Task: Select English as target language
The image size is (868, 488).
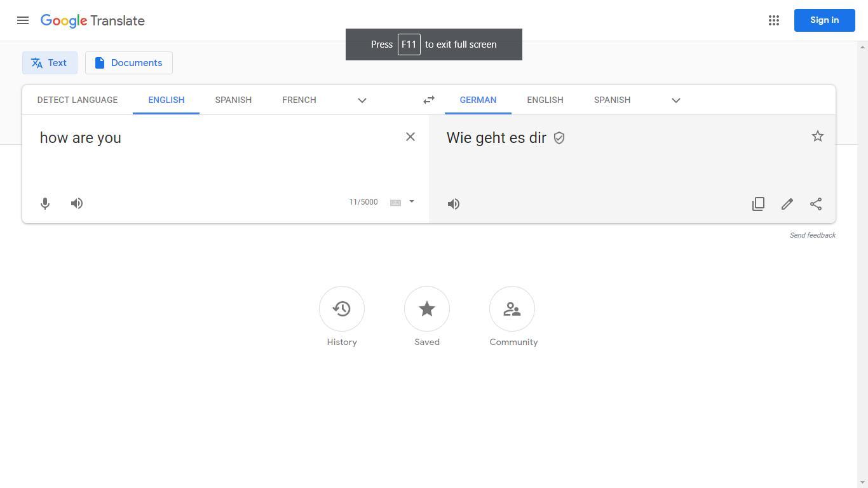Action: pyautogui.click(x=545, y=100)
